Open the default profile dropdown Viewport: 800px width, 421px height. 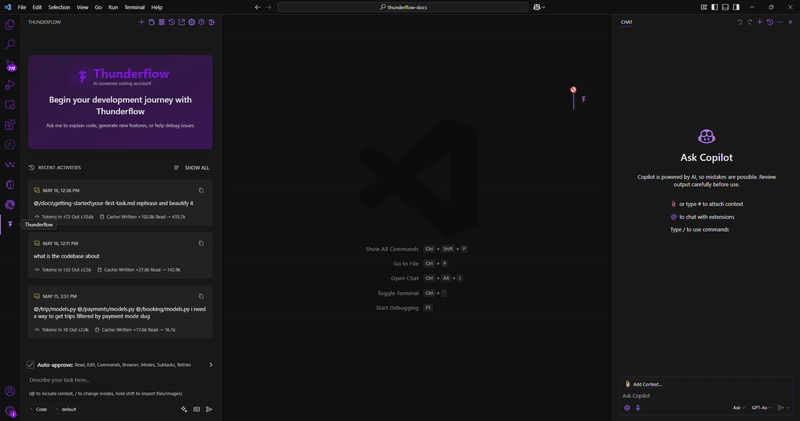[x=66, y=409]
